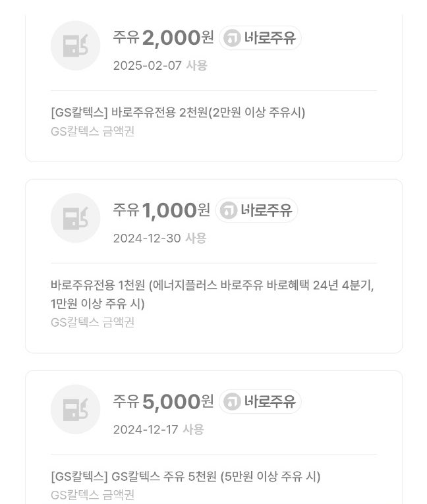Open the GS칼텍스 주유 5천원 coupon title
The height and width of the screenshot is (504, 427).
pyautogui.click(x=185, y=476)
